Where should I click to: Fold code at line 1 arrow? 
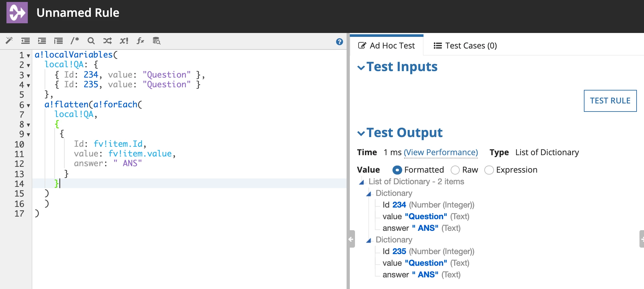(x=28, y=56)
